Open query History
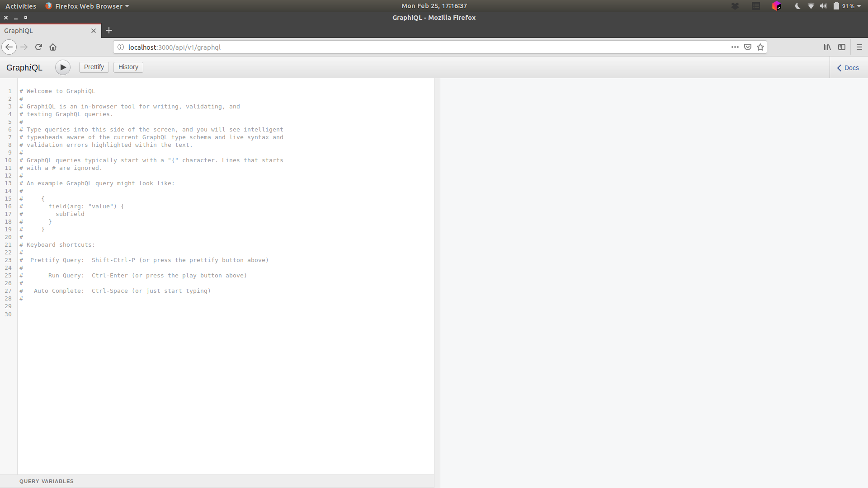 pyautogui.click(x=128, y=67)
